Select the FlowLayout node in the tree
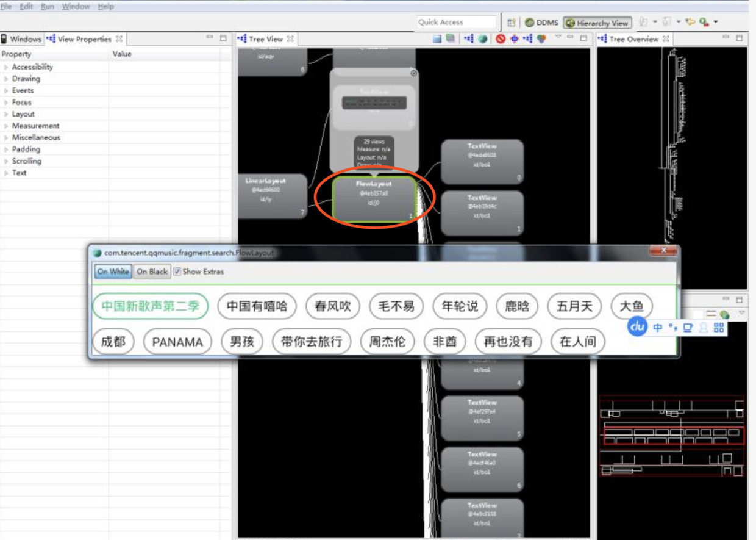Screen dimensions: 756x540 pyautogui.click(x=374, y=198)
